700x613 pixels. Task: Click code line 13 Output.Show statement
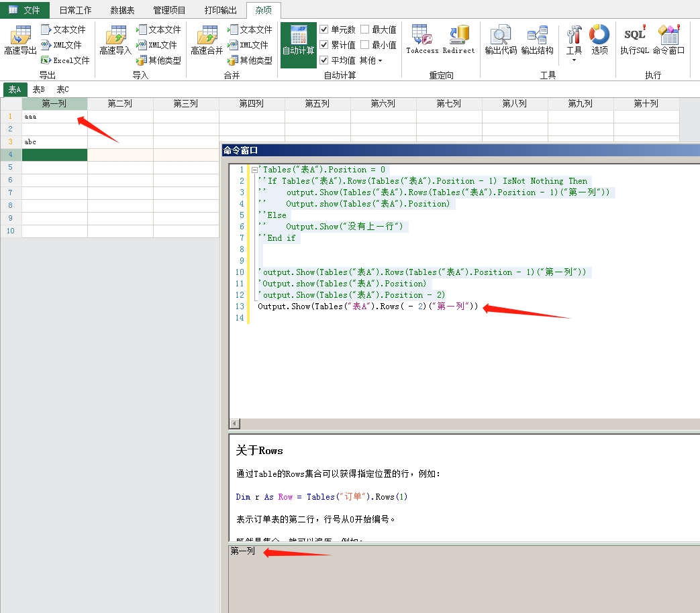(367, 306)
